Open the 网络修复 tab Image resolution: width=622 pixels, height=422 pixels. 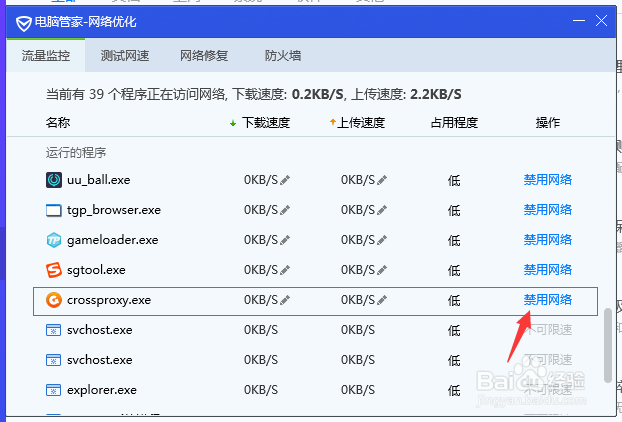(x=204, y=56)
